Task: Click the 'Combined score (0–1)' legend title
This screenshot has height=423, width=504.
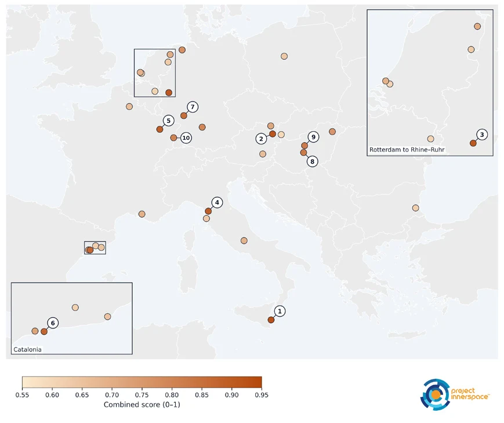Action: (x=142, y=404)
